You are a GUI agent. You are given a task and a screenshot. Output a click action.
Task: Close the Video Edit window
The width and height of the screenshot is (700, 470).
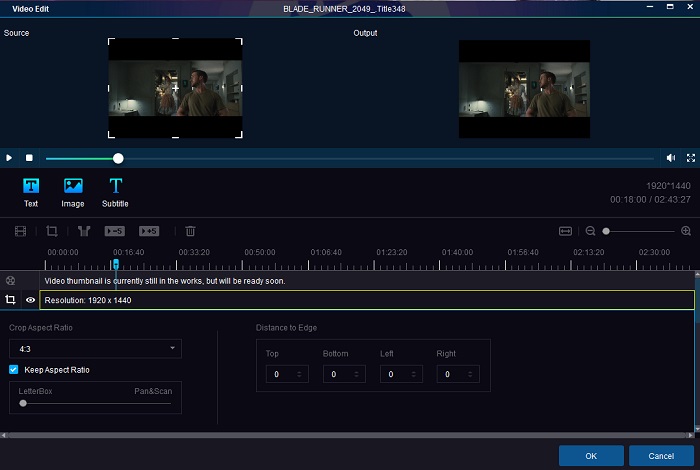coord(690,7)
